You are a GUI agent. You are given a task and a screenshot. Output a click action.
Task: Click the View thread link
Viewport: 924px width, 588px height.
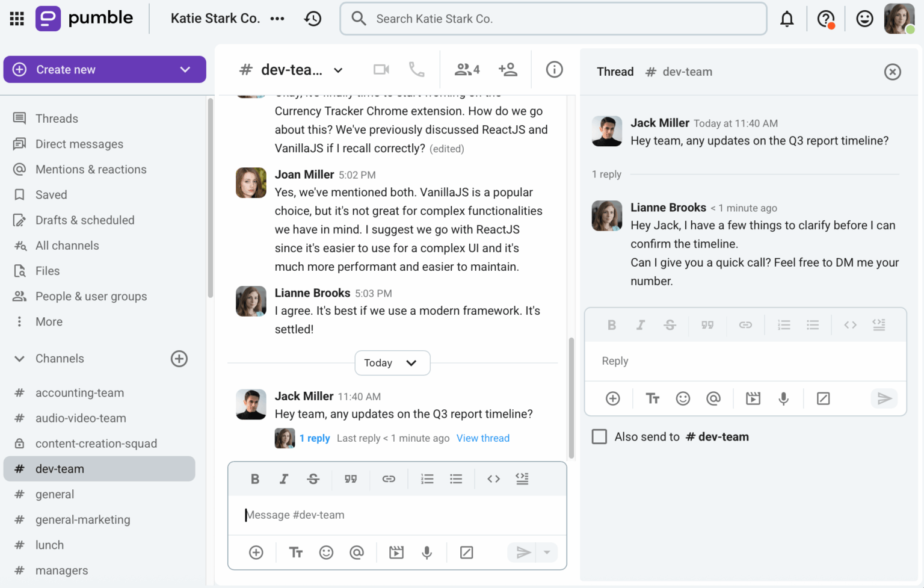click(482, 438)
